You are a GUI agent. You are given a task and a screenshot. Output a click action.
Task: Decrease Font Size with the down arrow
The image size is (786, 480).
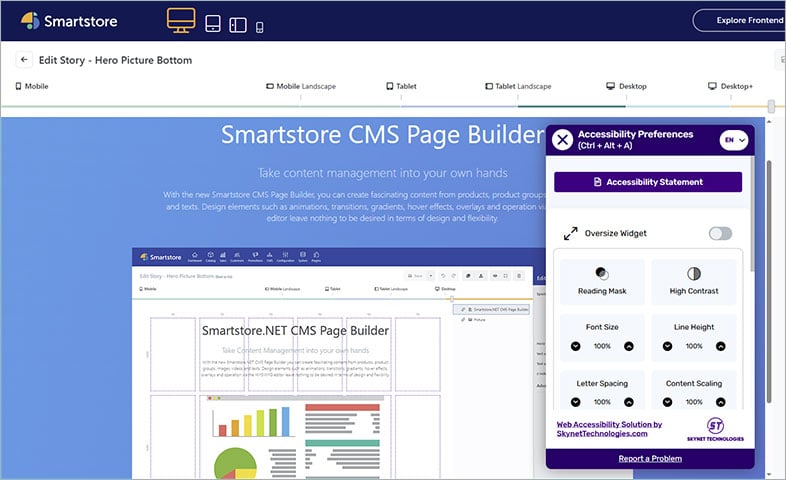pyautogui.click(x=575, y=346)
